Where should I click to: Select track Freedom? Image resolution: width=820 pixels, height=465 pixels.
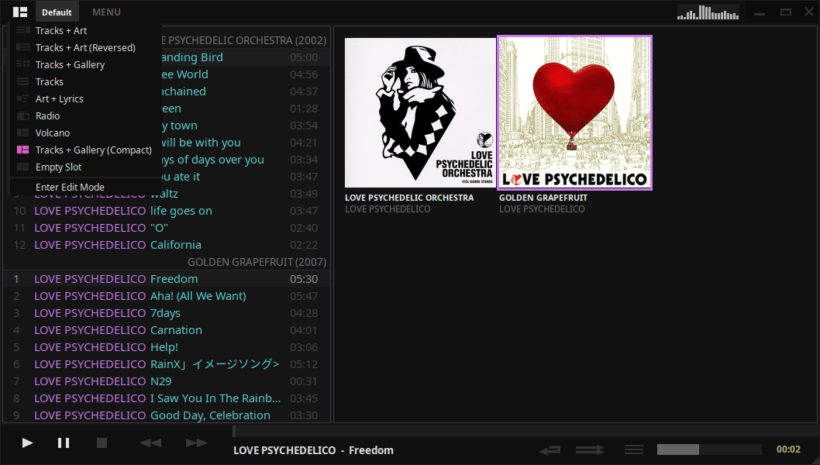click(x=167, y=279)
